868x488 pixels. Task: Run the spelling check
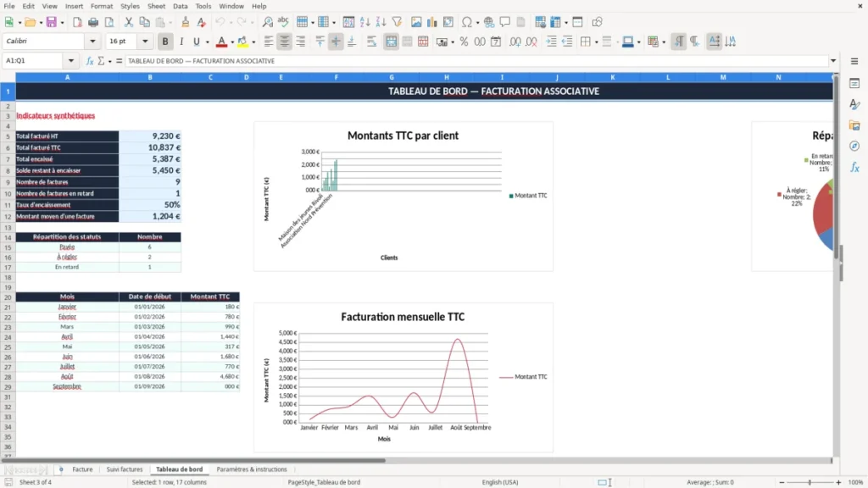[x=283, y=22]
